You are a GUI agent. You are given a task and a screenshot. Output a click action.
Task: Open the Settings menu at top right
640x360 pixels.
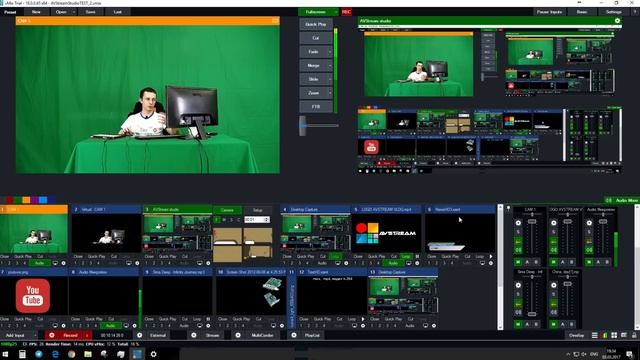tap(613, 12)
